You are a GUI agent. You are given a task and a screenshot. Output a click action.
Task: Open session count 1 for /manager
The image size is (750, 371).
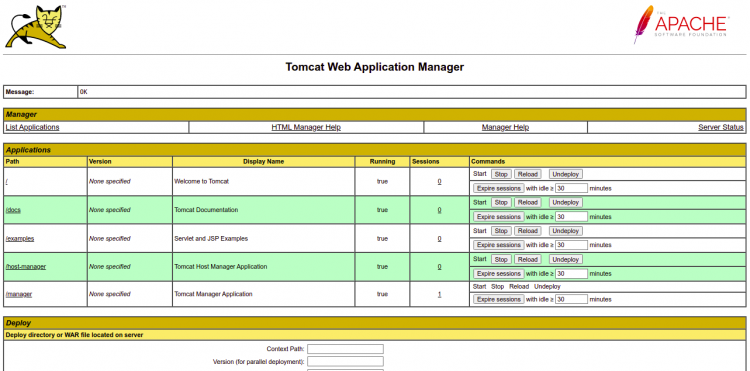[x=439, y=295]
